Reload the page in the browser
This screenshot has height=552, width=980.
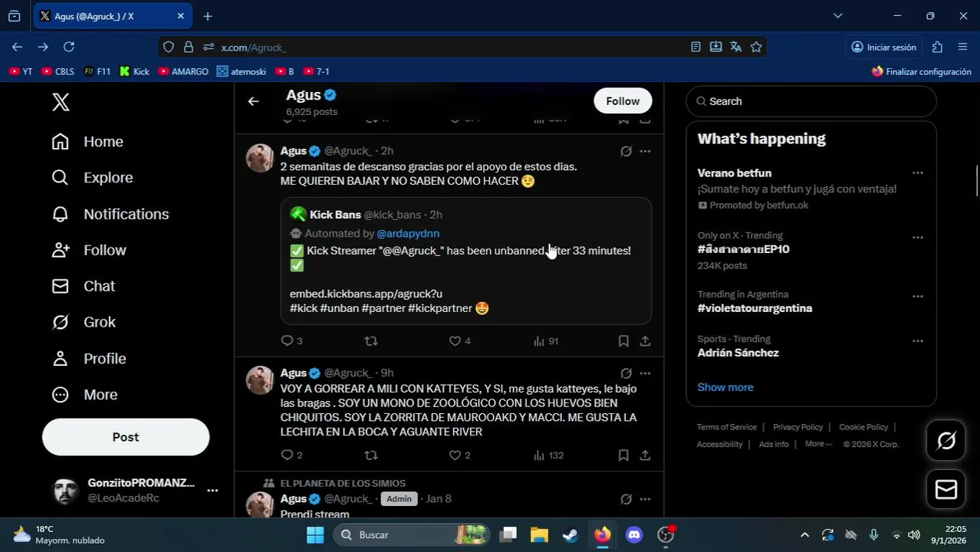click(x=69, y=47)
